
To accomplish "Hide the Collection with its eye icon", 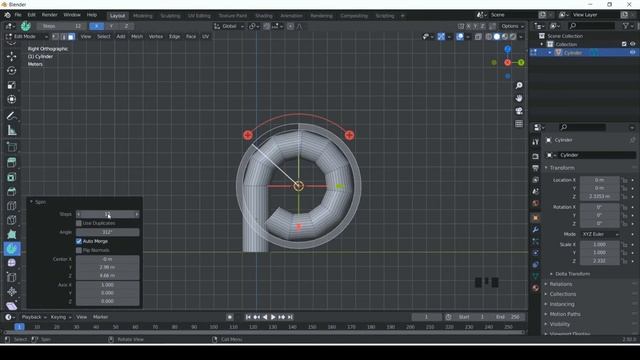I will point(633,44).
